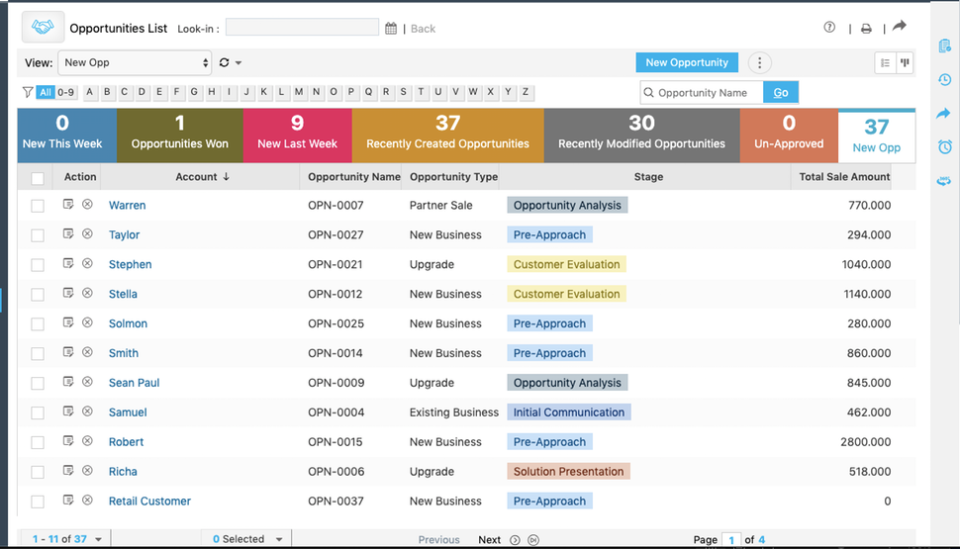The width and height of the screenshot is (960, 549).
Task: Click the New Opportunity button
Action: pyautogui.click(x=686, y=63)
